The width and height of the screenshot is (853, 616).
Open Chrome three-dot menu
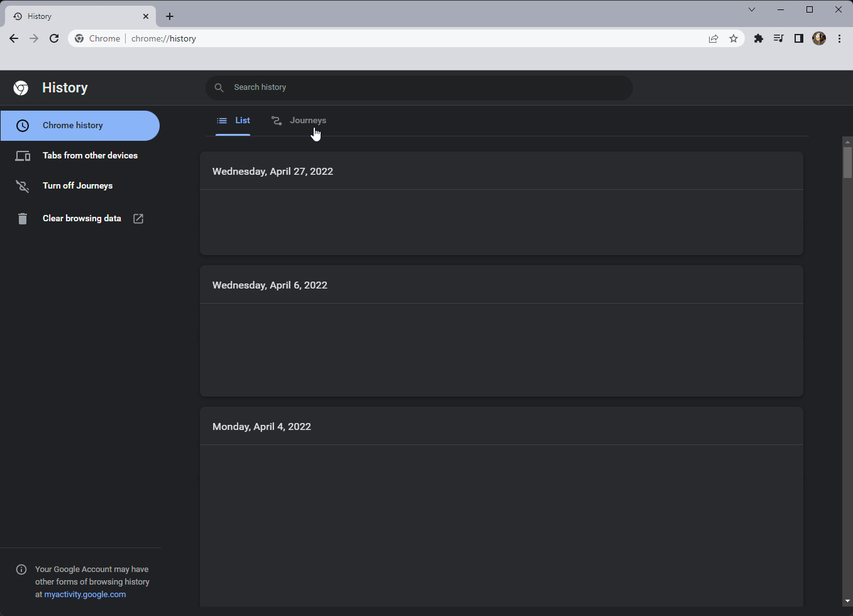(839, 38)
